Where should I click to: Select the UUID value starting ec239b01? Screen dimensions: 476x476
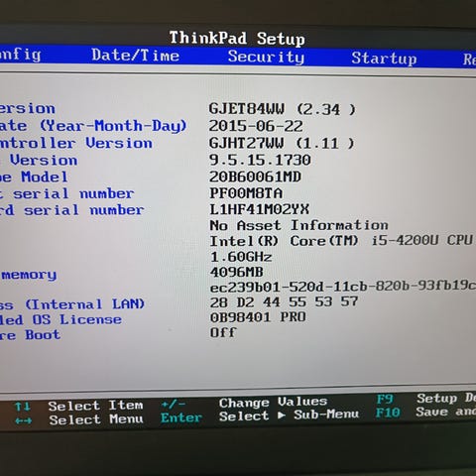click(343, 287)
